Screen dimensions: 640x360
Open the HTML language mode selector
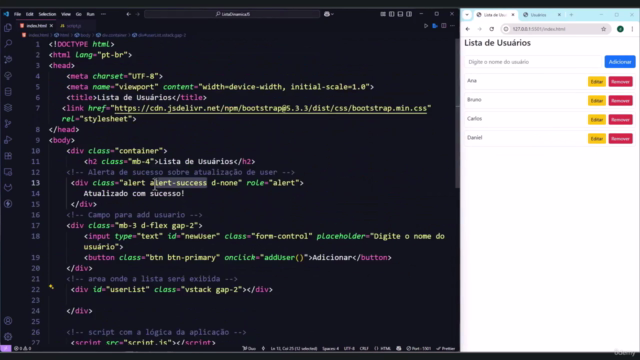click(x=382, y=349)
